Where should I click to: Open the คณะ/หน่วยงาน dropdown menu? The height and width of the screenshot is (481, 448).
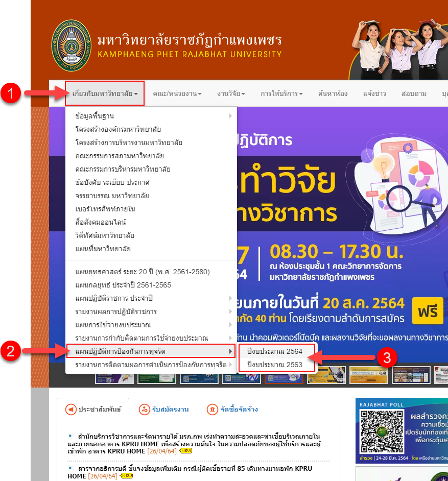pos(177,93)
